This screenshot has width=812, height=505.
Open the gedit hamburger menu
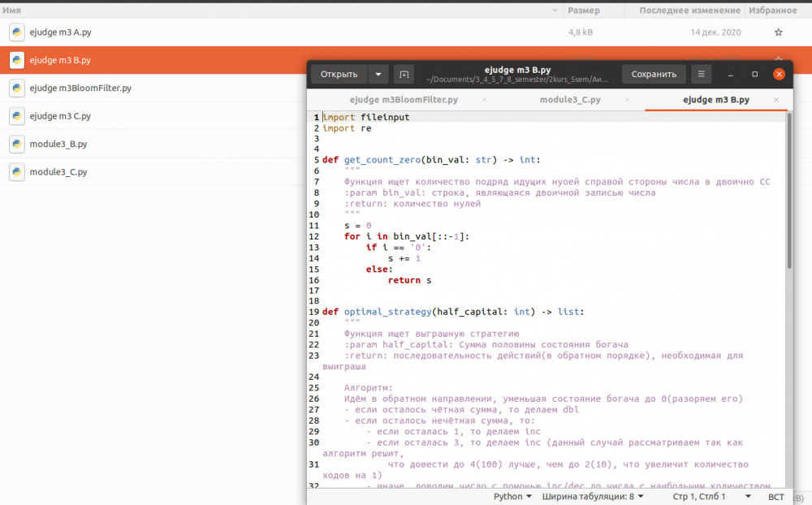point(702,74)
